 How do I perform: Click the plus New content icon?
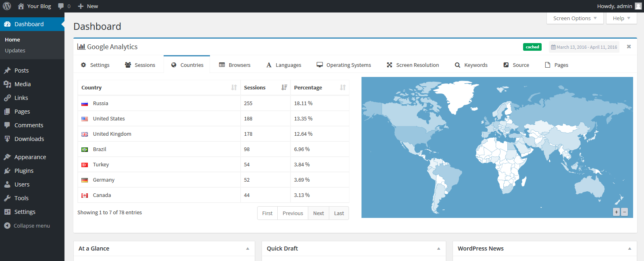81,6
